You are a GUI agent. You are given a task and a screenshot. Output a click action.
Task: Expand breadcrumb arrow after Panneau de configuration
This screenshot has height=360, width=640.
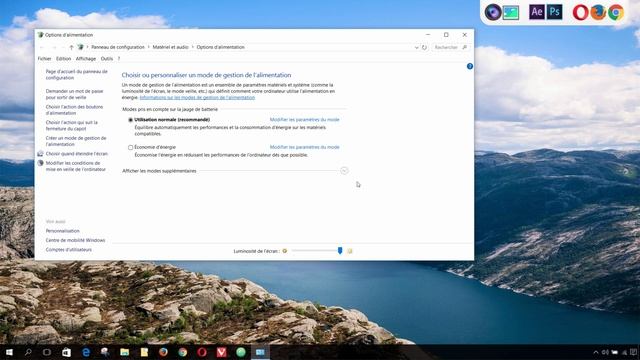click(149, 47)
